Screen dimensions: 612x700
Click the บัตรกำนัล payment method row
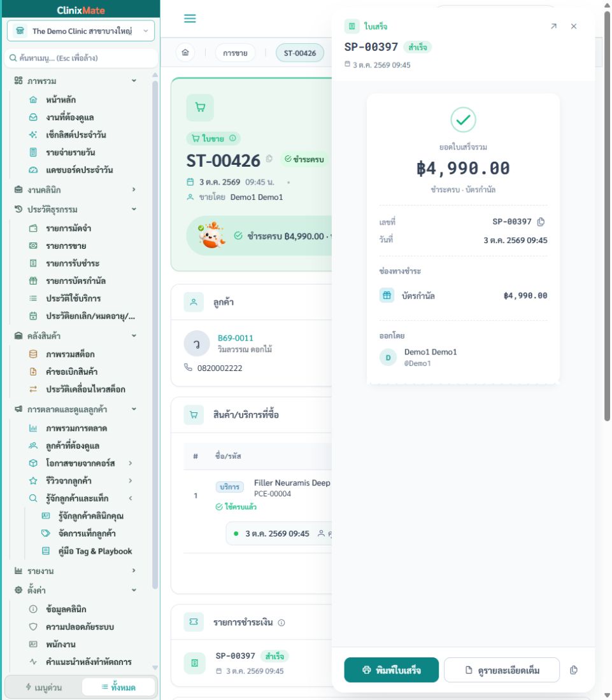tap(463, 295)
